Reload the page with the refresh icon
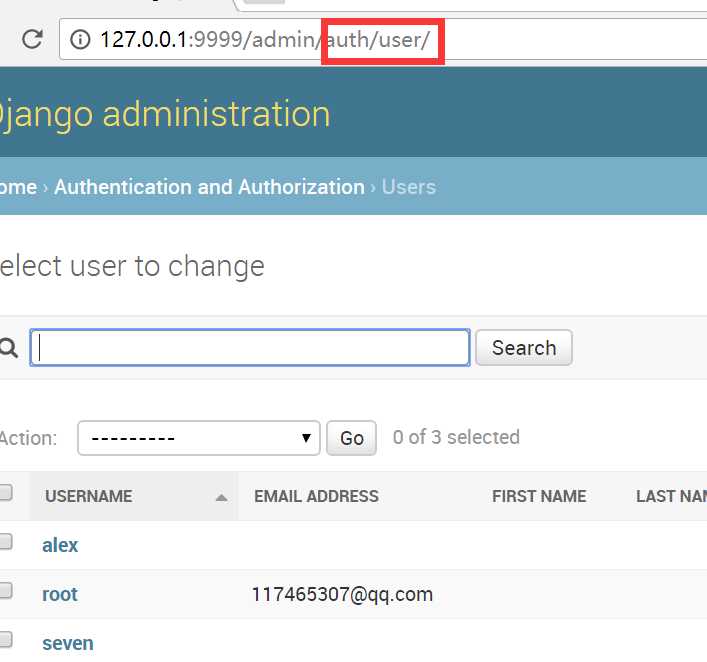The image size is (707, 662). coord(32,39)
